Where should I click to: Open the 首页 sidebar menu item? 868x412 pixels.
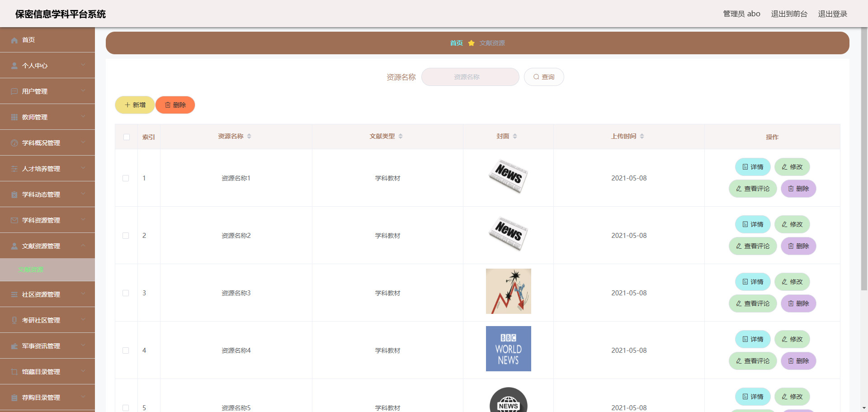click(x=47, y=40)
